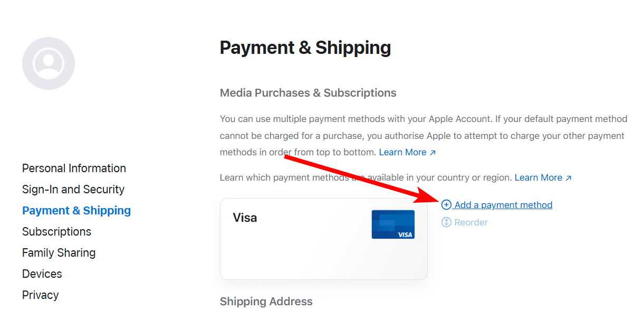The image size is (644, 319).
Task: Click the external arrow after the first Learn More
Action: (433, 153)
